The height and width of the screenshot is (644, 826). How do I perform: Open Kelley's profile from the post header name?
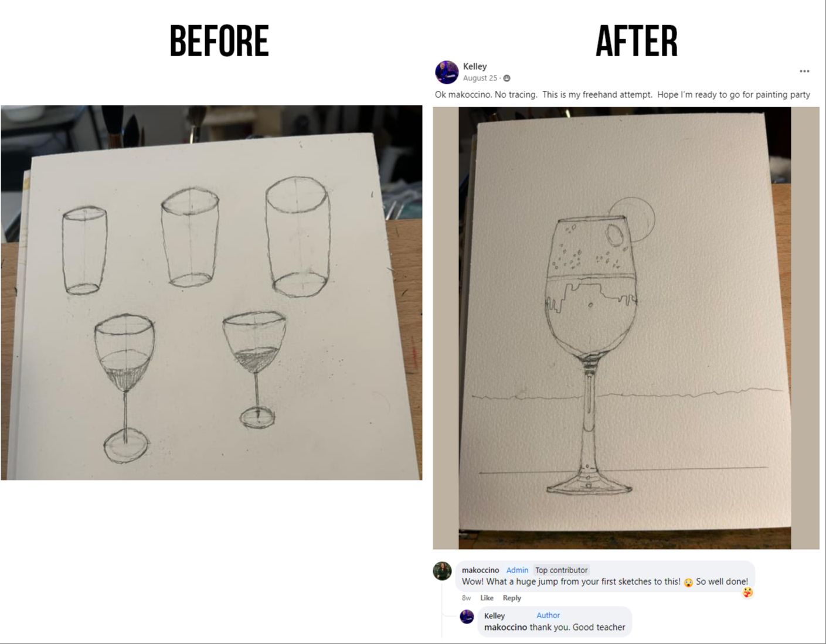[x=475, y=66]
